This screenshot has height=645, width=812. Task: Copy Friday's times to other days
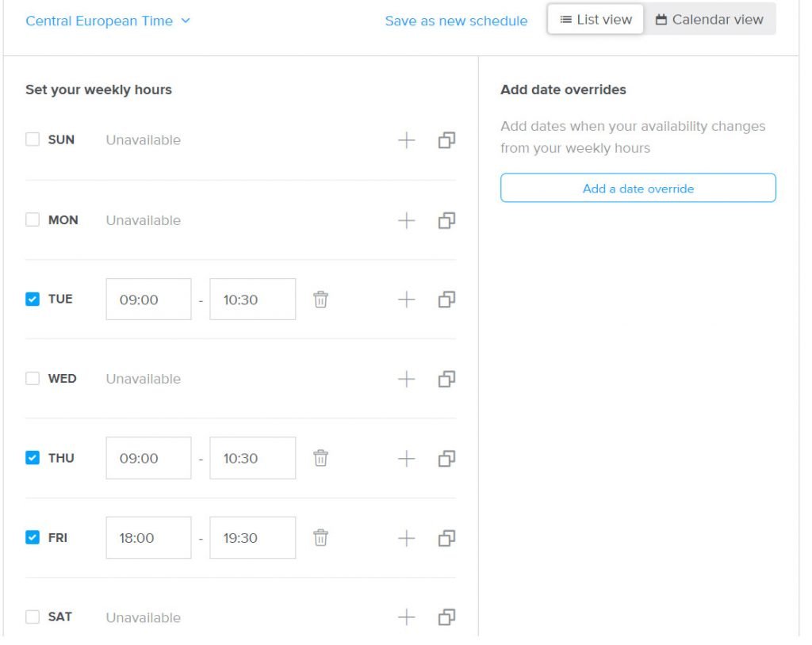coord(446,537)
